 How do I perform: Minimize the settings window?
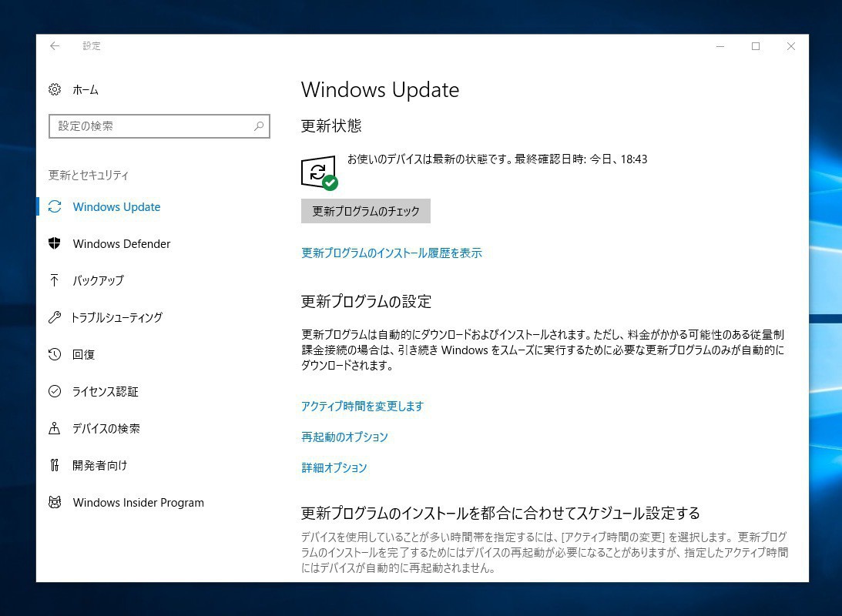(x=720, y=46)
